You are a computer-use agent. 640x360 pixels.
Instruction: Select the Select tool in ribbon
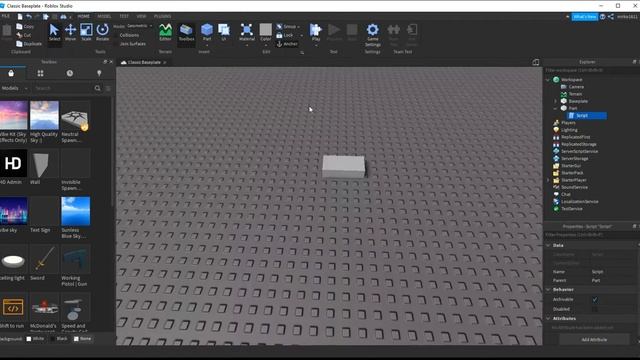(x=54, y=32)
